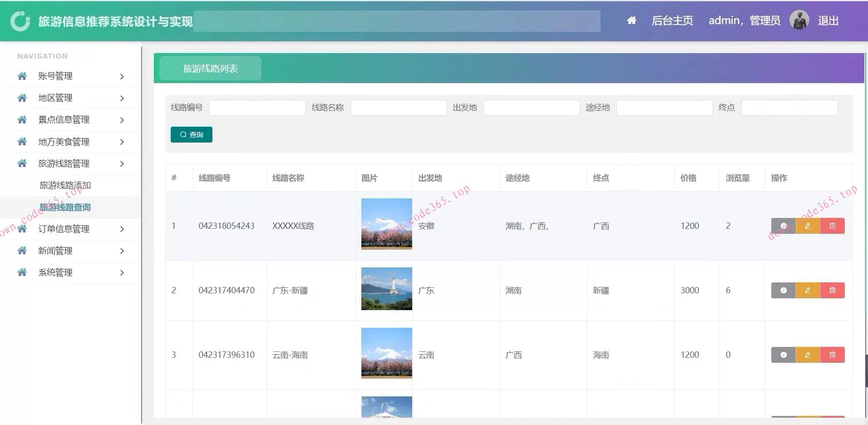Open the admin avatar picture top-right
This screenshot has width=868, height=425.
[799, 20]
